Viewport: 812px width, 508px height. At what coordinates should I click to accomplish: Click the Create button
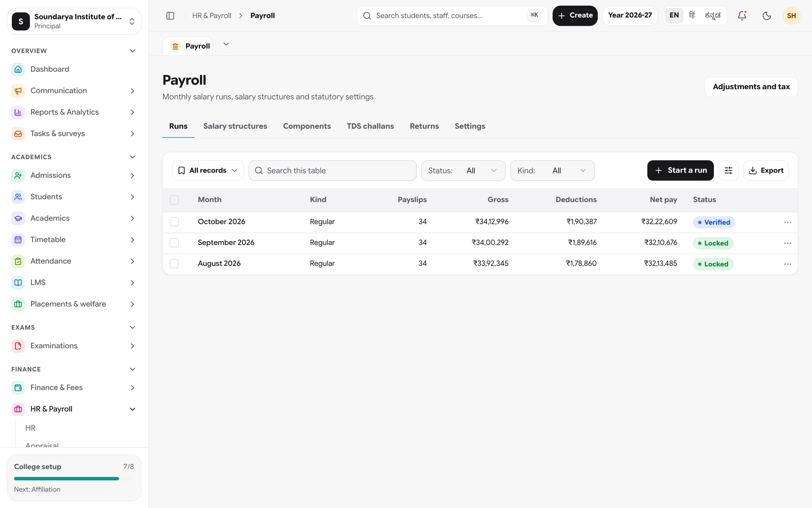[x=575, y=16]
